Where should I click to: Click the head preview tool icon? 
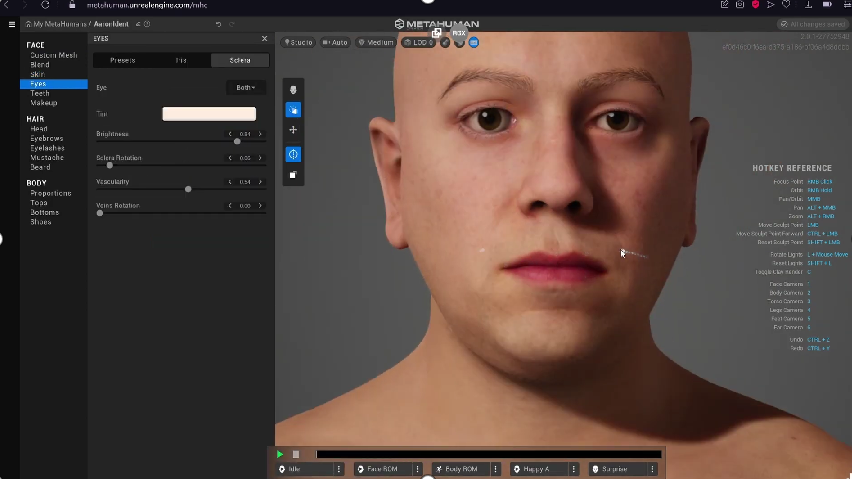pyautogui.click(x=293, y=89)
